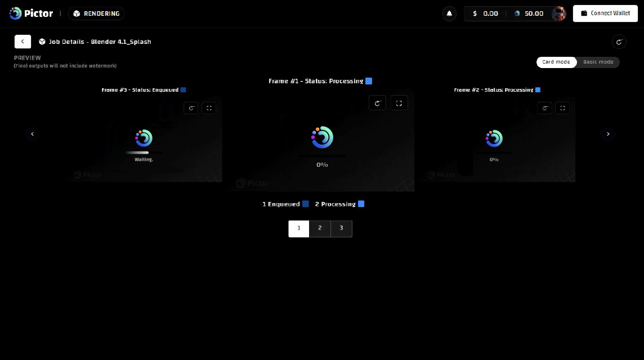Click the Job Details - Blender 4.1_Splash title
The image size is (644, 360).
tap(100, 42)
